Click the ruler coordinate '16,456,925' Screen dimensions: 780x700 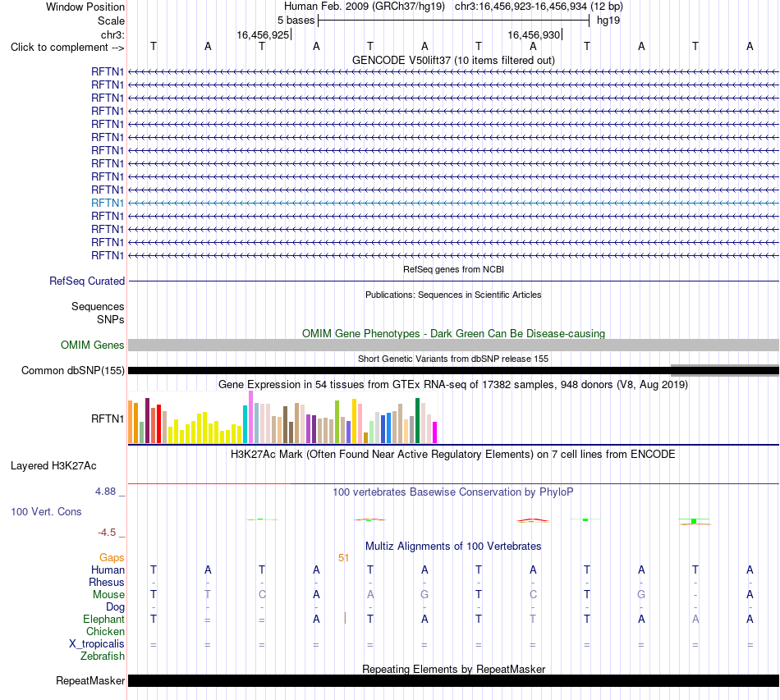(263, 34)
